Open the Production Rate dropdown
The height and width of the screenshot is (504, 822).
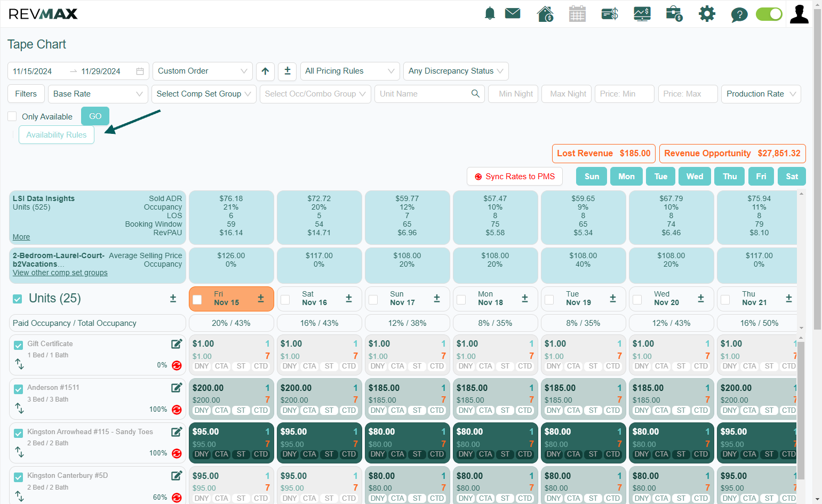click(x=761, y=94)
